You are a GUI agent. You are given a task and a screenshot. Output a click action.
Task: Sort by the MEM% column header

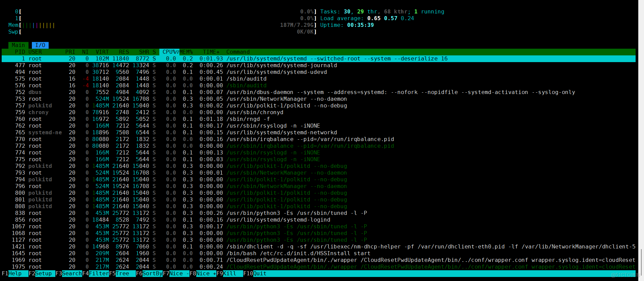[x=186, y=52]
